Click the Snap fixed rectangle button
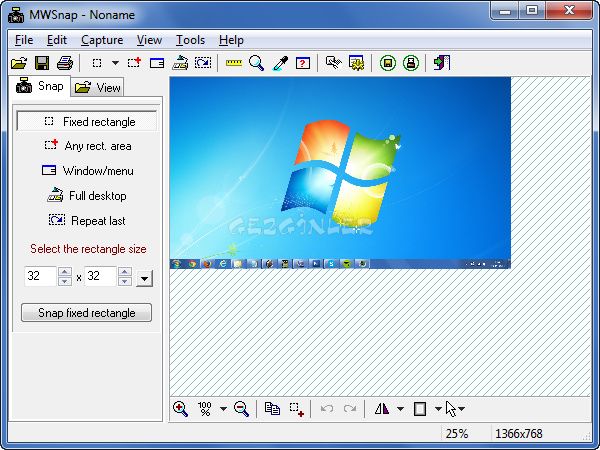Image resolution: width=600 pixels, height=450 pixels. click(87, 313)
